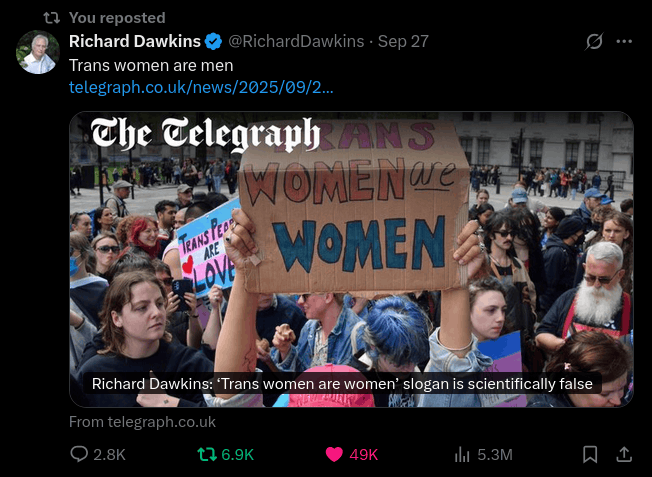Open Grok explain icon on post
Screen dimensions: 652x477
(x=594, y=41)
